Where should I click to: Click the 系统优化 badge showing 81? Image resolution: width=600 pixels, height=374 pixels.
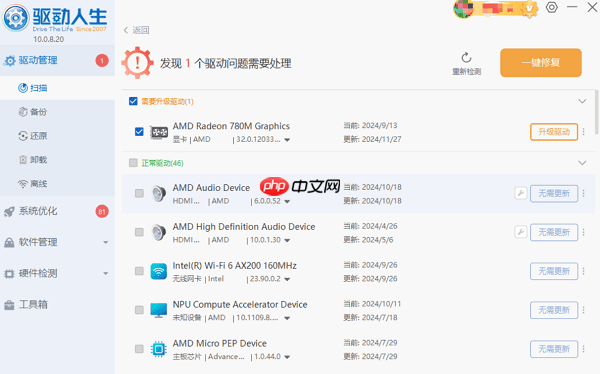(x=102, y=211)
